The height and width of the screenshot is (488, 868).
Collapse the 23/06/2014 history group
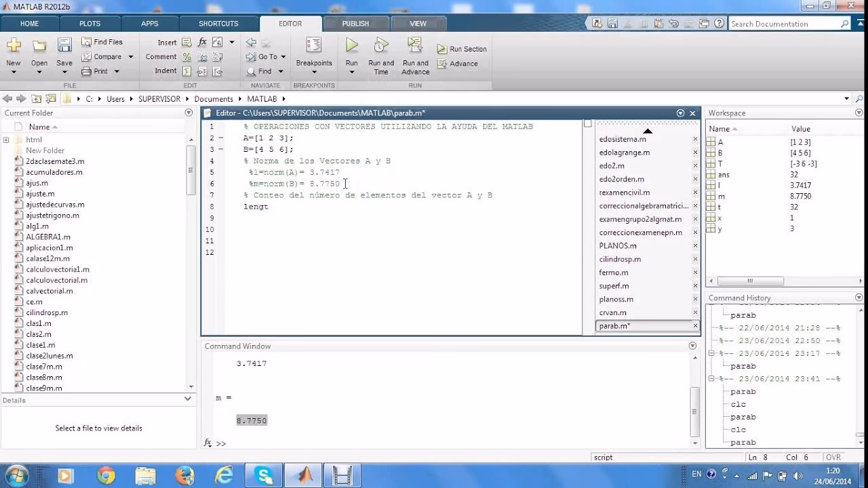[x=710, y=352]
